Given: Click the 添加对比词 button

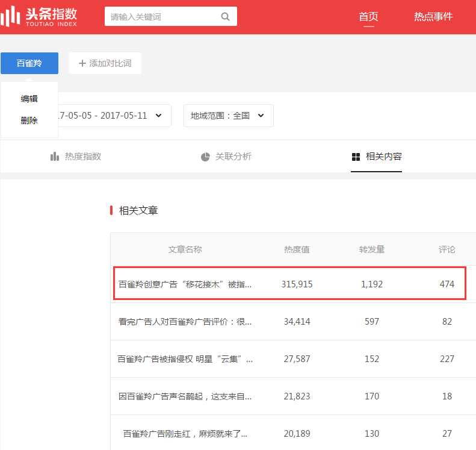Looking at the screenshot, I should [x=105, y=63].
